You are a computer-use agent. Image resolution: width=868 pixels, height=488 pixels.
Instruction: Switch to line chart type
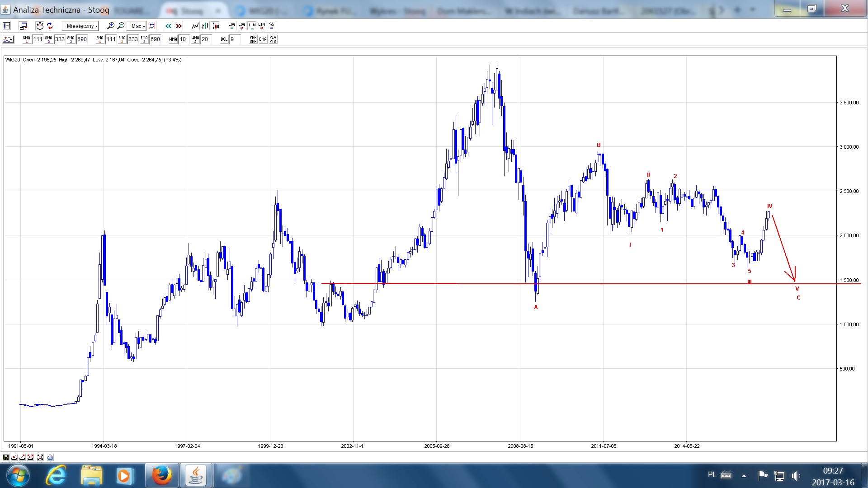coord(195,26)
